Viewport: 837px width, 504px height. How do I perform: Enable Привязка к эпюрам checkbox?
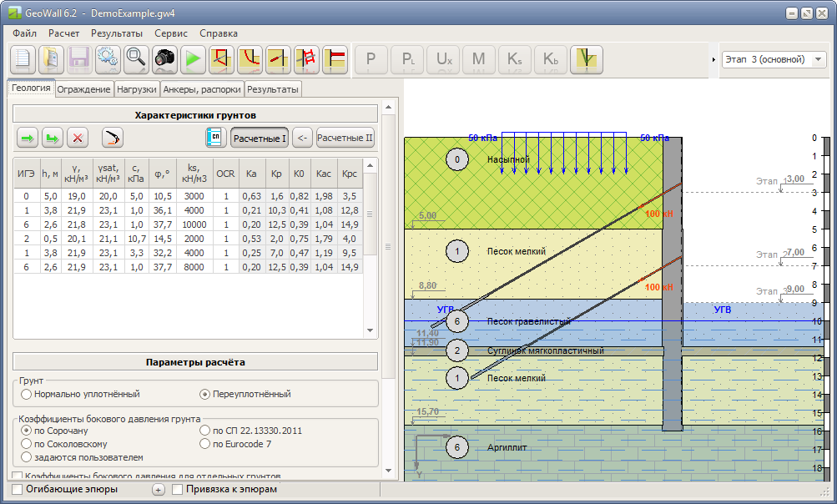pos(177,489)
